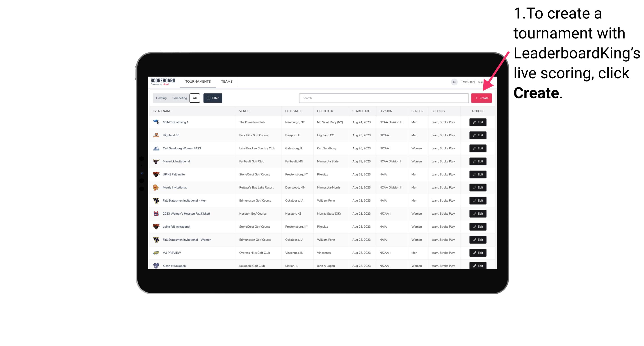Click the Create button
The image size is (644, 346).
pos(481,98)
